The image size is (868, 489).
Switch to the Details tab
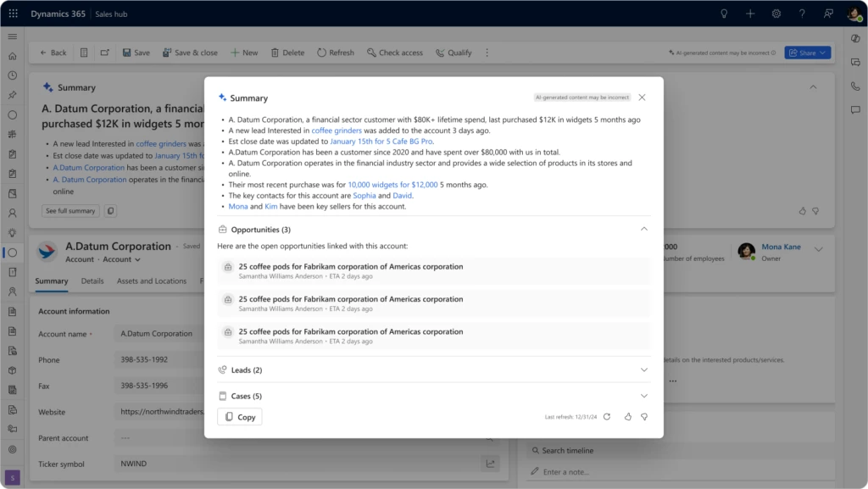pyautogui.click(x=92, y=281)
